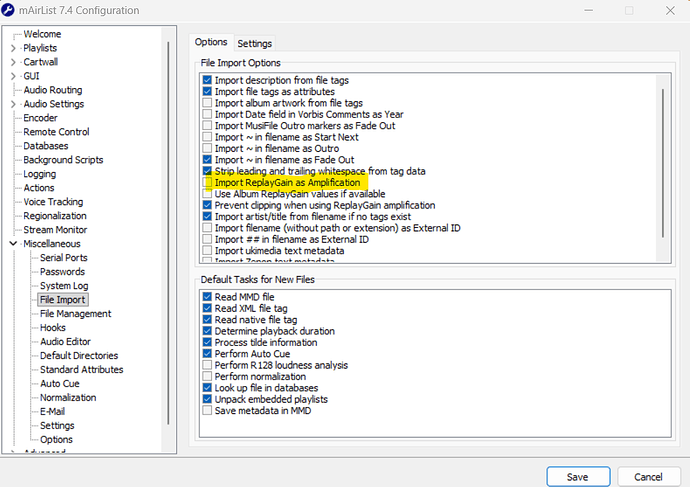Check Save metadata in MMD

pos(207,410)
